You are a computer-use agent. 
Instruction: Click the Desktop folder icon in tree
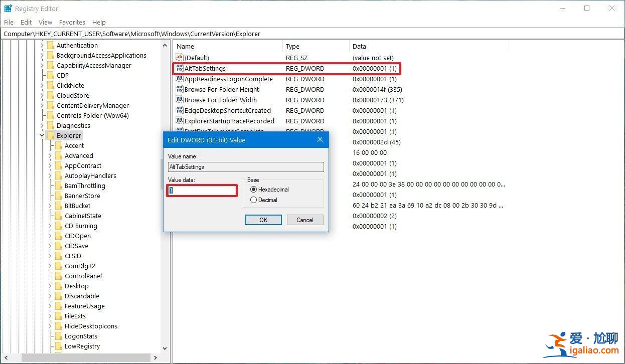coord(59,286)
